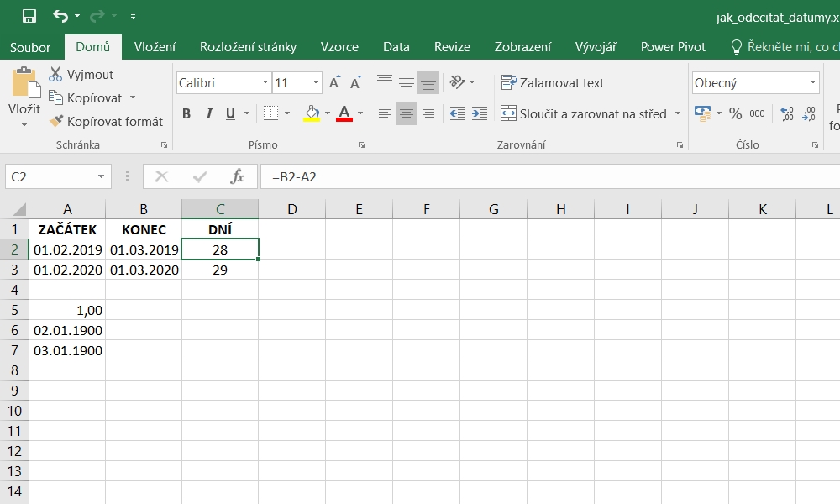The height and width of the screenshot is (504, 840).
Task: Switch to Vložení tab
Action: click(155, 47)
